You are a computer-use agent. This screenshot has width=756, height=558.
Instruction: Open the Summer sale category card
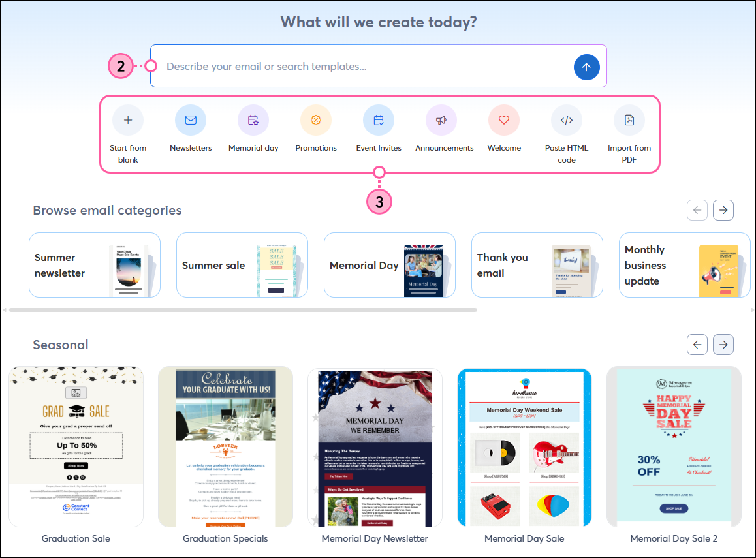click(x=242, y=265)
